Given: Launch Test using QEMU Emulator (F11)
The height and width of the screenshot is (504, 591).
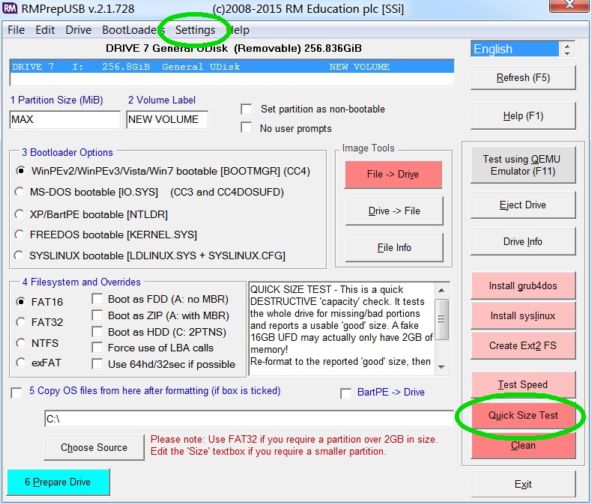Looking at the screenshot, I should [523, 165].
